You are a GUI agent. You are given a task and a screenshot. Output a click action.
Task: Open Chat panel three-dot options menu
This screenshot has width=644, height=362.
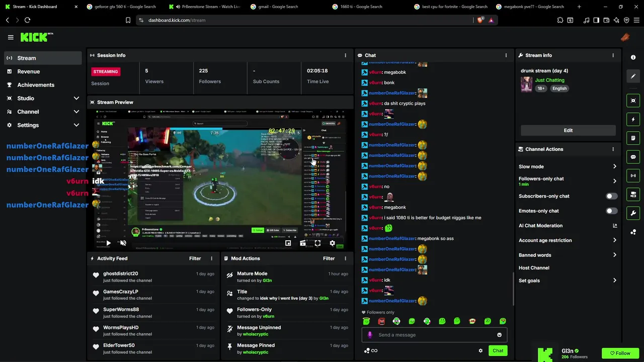(506, 55)
